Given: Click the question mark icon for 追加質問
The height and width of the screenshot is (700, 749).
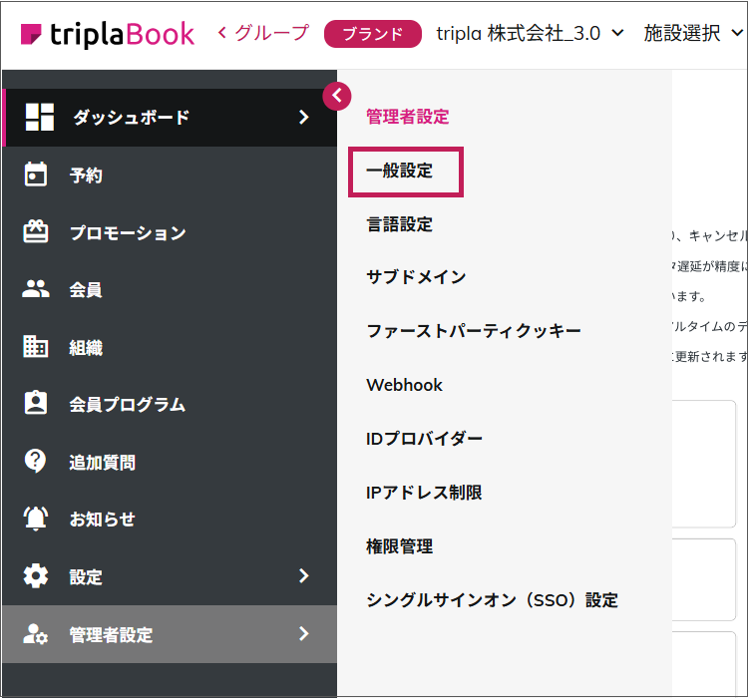Looking at the screenshot, I should click(x=36, y=462).
